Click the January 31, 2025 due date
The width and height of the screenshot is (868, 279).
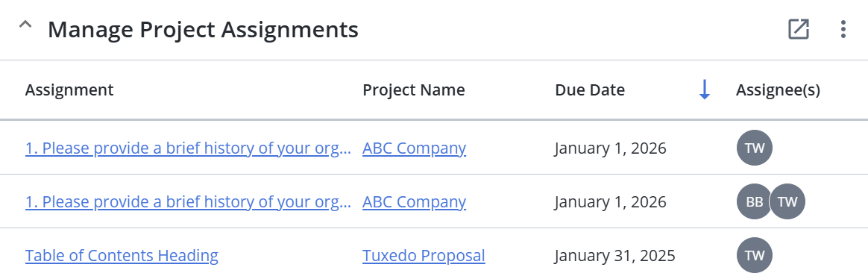tap(615, 256)
